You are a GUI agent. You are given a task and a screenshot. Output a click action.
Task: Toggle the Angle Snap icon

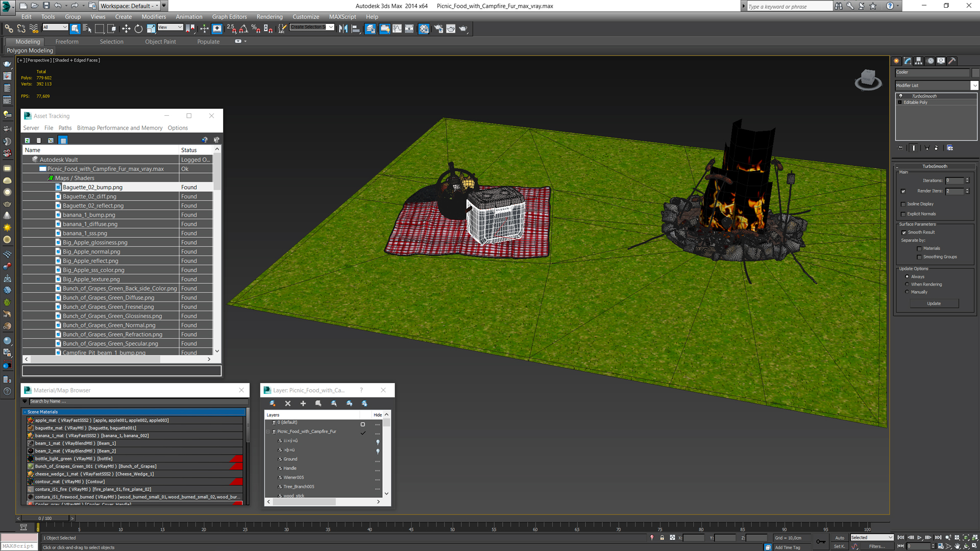click(x=243, y=29)
